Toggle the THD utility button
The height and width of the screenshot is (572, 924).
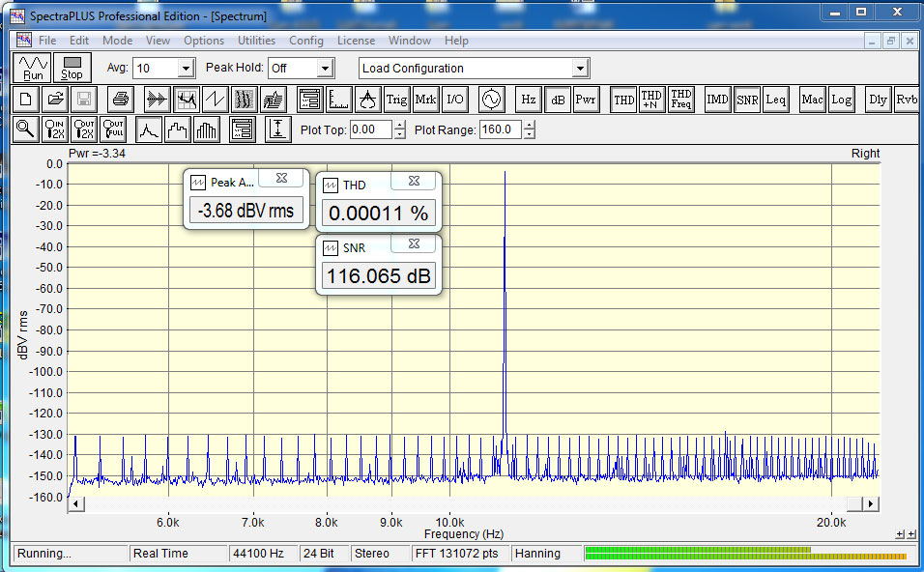624,99
